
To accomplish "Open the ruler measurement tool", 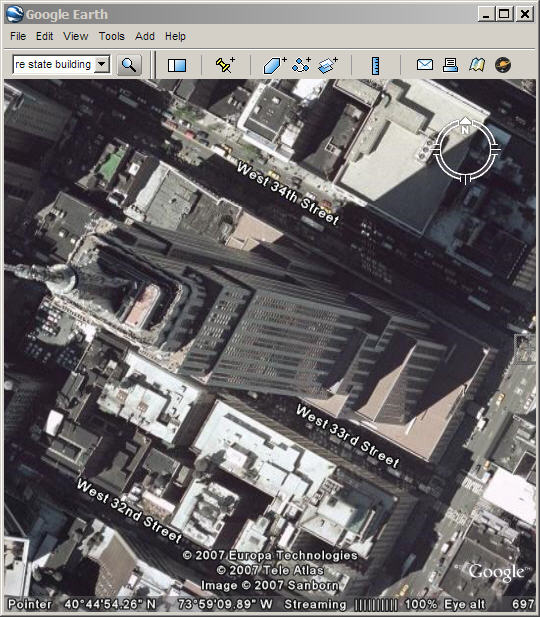I will 375,65.
